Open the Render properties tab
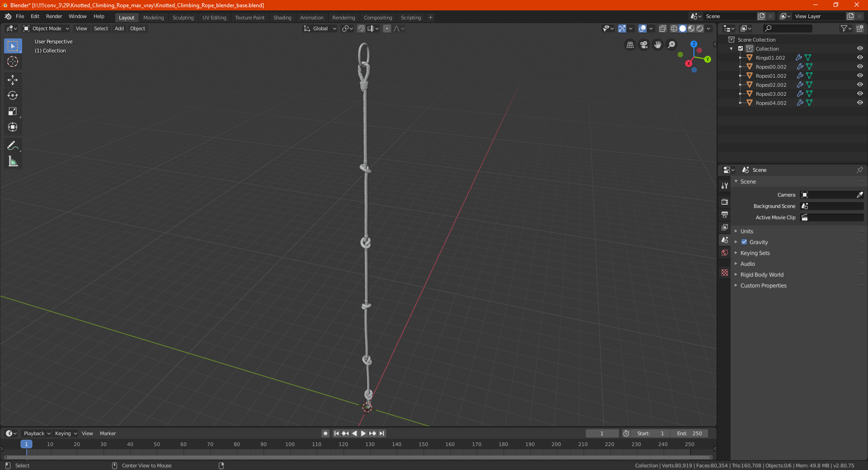The height and width of the screenshot is (470, 868). (725, 202)
